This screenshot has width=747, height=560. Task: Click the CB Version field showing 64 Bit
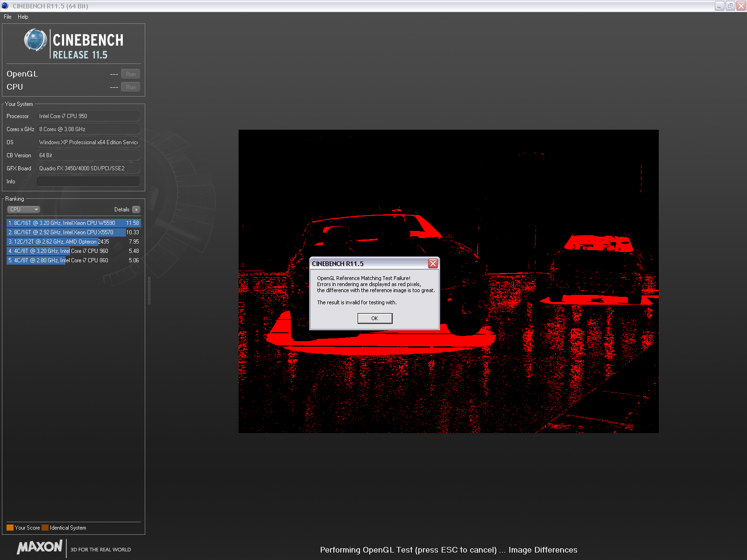click(x=88, y=155)
